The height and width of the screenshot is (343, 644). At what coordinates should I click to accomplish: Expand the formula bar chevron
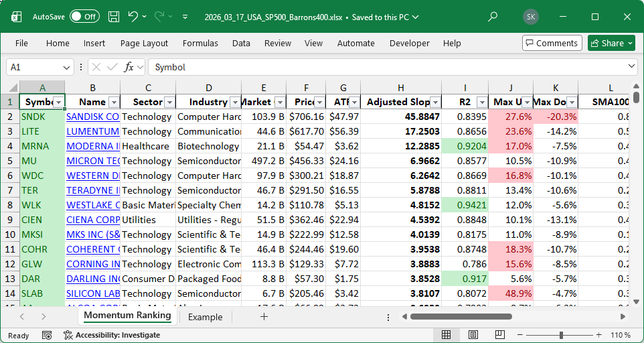[x=632, y=67]
